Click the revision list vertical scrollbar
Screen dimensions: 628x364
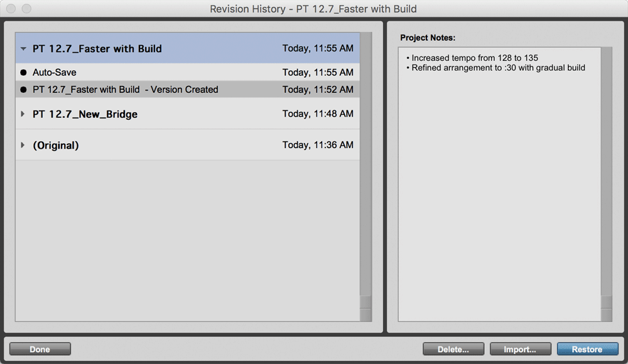[x=365, y=176]
